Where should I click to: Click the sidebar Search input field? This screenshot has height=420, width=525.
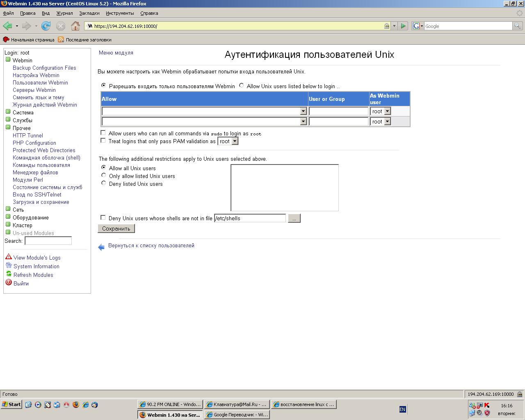pyautogui.click(x=48, y=241)
